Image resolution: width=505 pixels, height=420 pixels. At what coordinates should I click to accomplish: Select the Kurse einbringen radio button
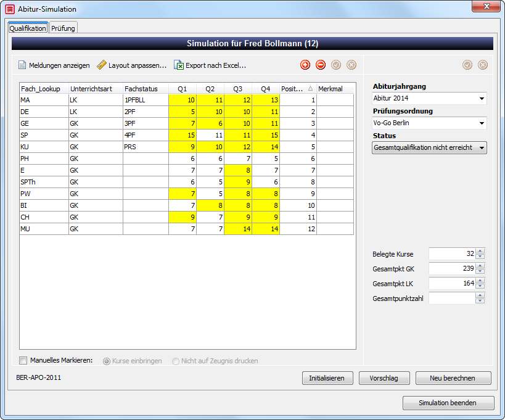[106, 361]
